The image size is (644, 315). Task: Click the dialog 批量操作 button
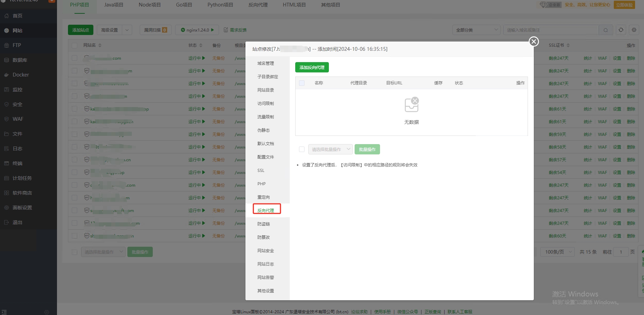coord(367,149)
